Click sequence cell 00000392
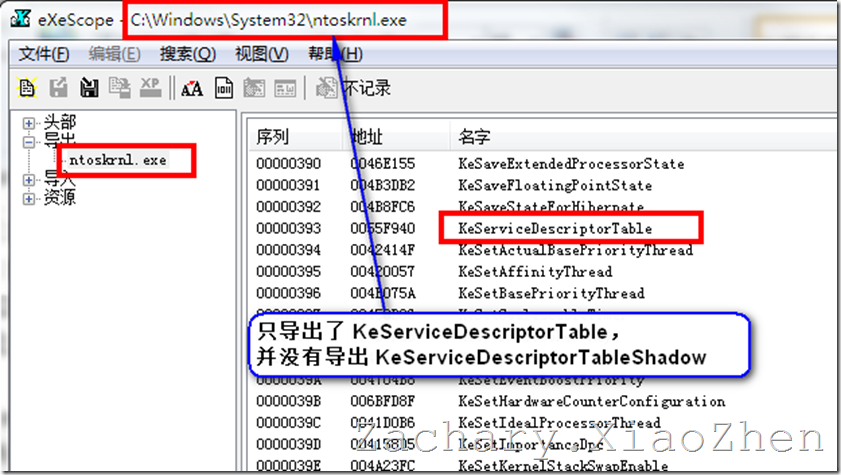The image size is (841, 475). 289,206
